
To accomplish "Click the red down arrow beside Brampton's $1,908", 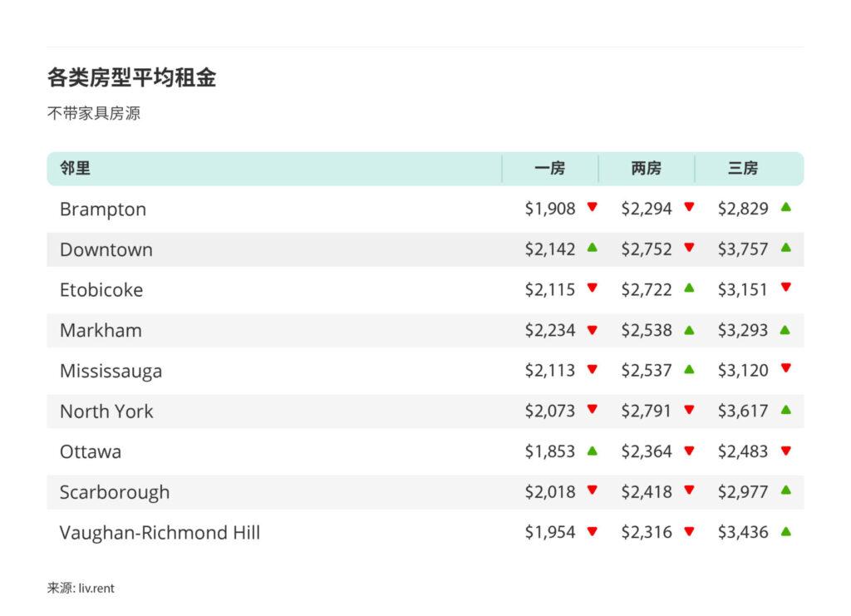I will click(590, 209).
